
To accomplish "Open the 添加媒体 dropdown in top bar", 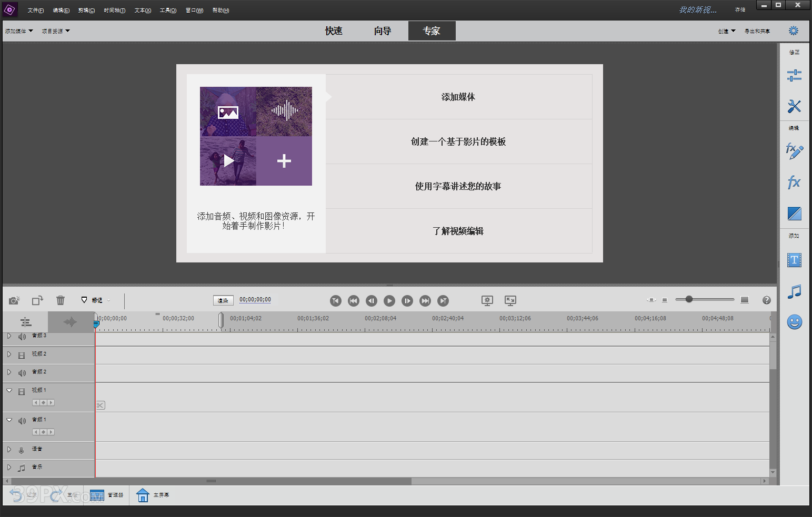I will [x=19, y=31].
